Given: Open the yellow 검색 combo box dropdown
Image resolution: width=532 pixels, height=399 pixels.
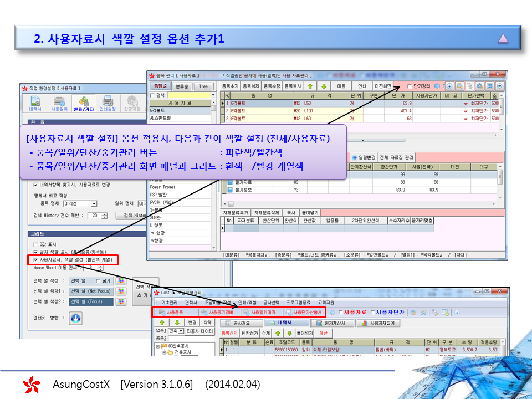Looking at the screenshot, I should tap(213, 95).
